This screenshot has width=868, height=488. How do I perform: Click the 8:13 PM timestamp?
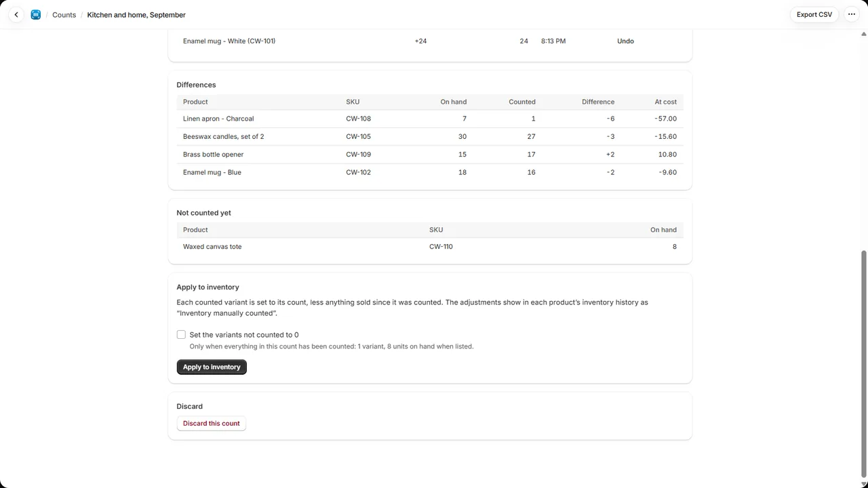(x=553, y=41)
